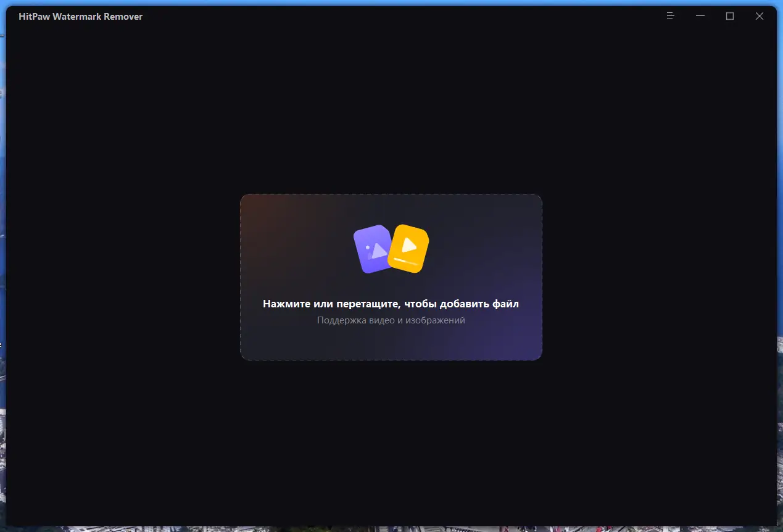Click the maximize window control
This screenshot has height=532, width=783.
pyautogui.click(x=730, y=16)
